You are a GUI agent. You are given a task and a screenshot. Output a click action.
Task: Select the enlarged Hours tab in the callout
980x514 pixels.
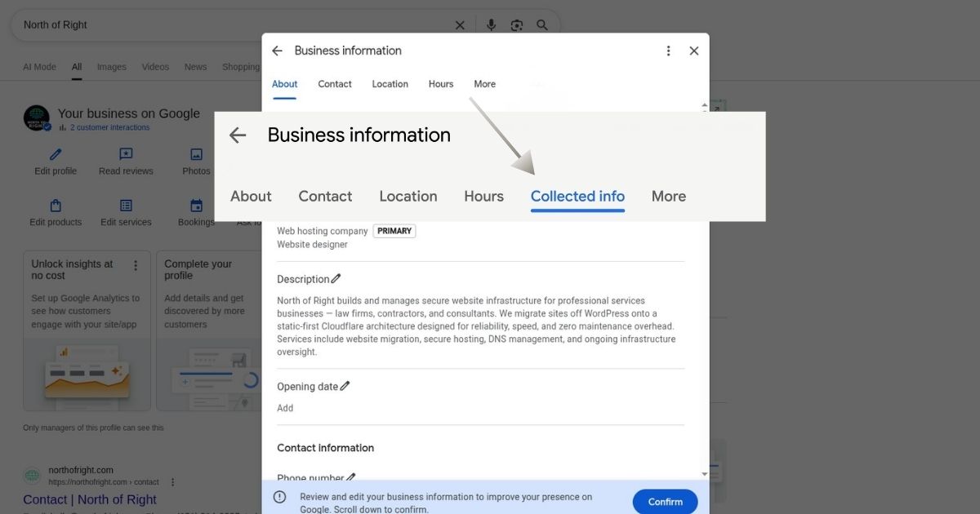tap(484, 197)
